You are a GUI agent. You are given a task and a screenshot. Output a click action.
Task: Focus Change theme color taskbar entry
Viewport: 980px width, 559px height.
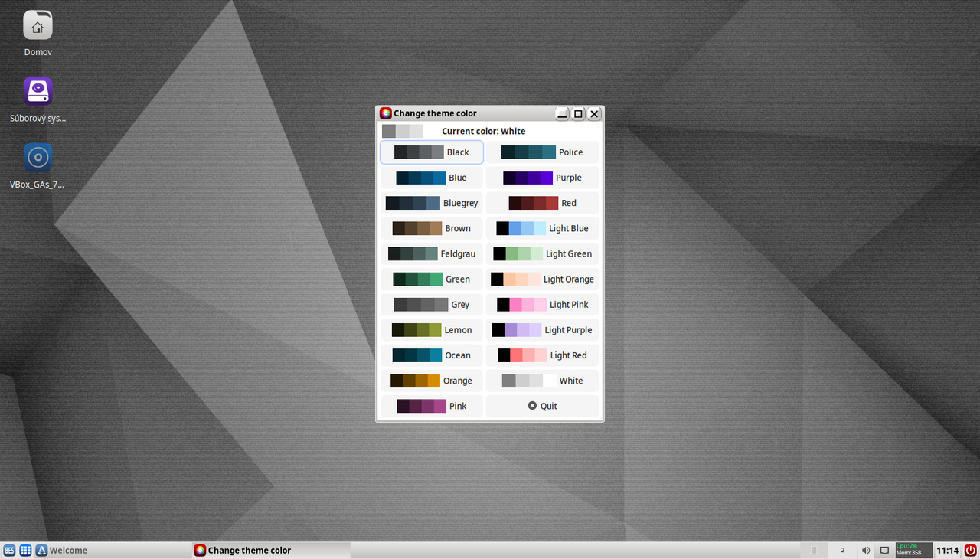tap(270, 550)
